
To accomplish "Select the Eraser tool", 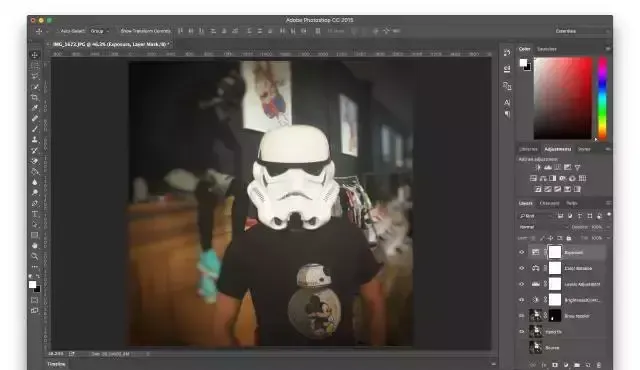I will coord(35,161).
